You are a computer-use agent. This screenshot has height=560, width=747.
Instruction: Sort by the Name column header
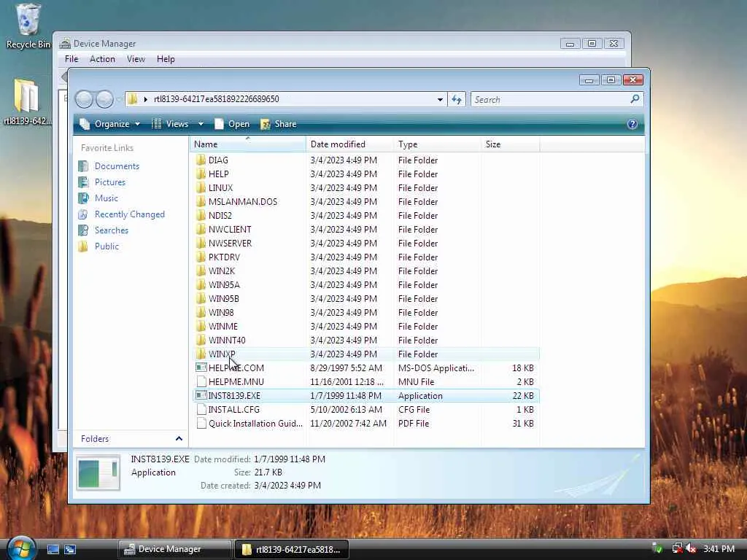(248, 144)
